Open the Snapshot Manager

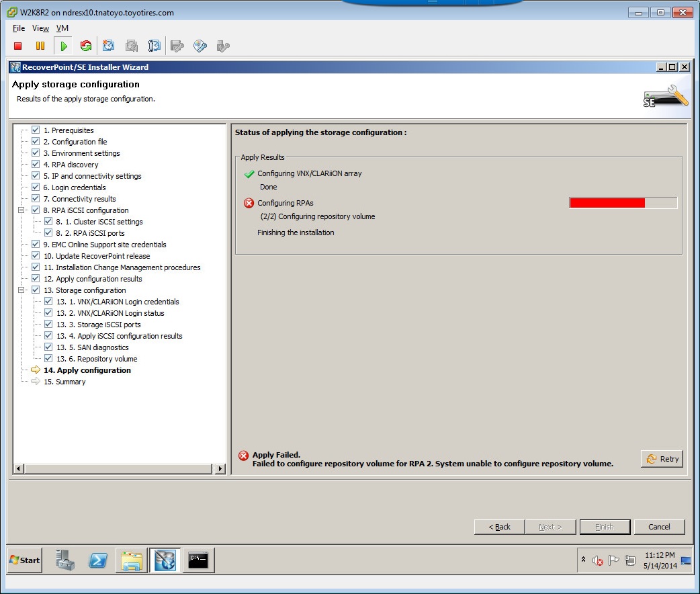pos(154,46)
